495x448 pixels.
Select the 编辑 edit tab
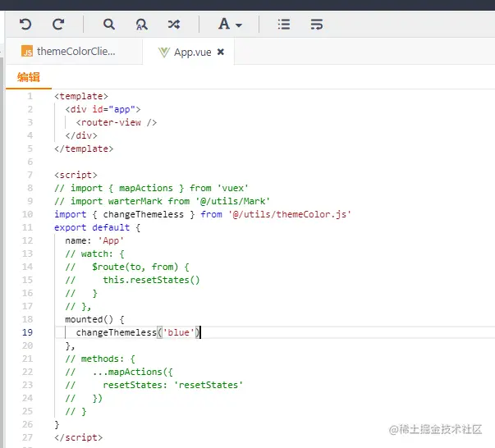pos(29,77)
